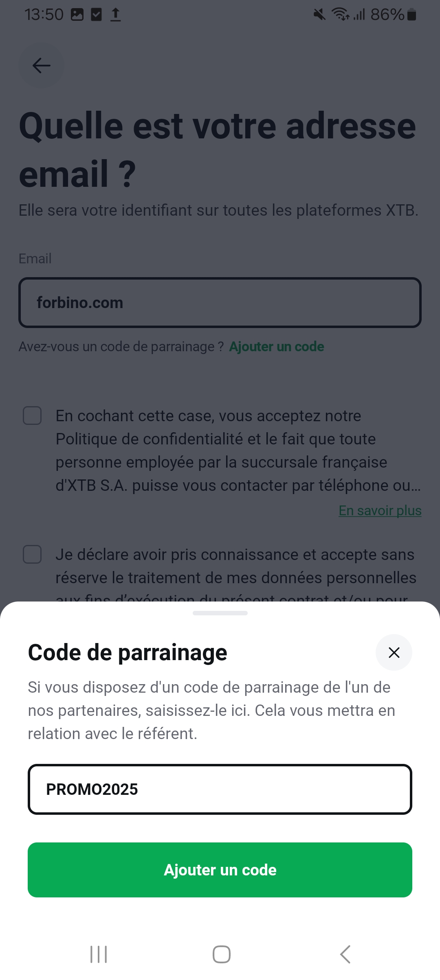
Task: Expand privacy text via En savoir plus
Action: click(380, 510)
